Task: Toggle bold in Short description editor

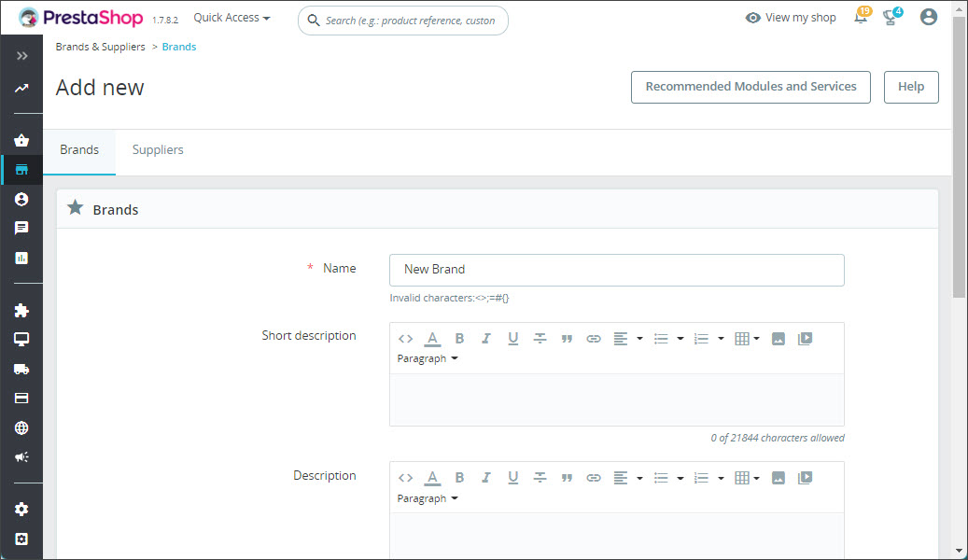Action: pos(459,339)
